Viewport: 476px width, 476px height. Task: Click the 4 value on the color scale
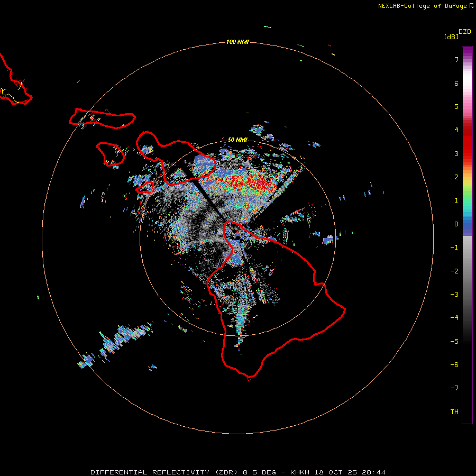click(456, 130)
